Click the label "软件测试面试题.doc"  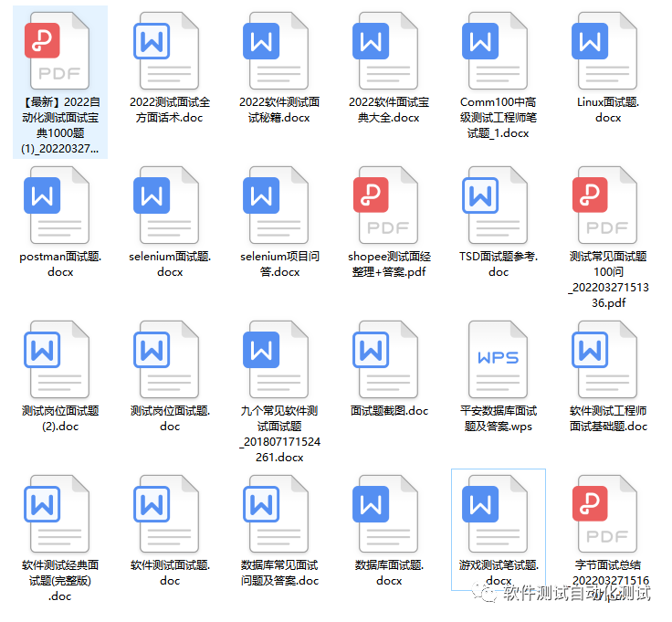coord(170,573)
